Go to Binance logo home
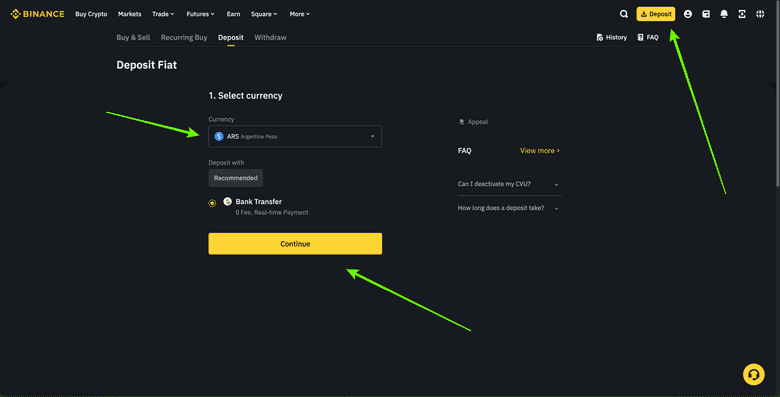This screenshot has height=397, width=780. [x=37, y=14]
